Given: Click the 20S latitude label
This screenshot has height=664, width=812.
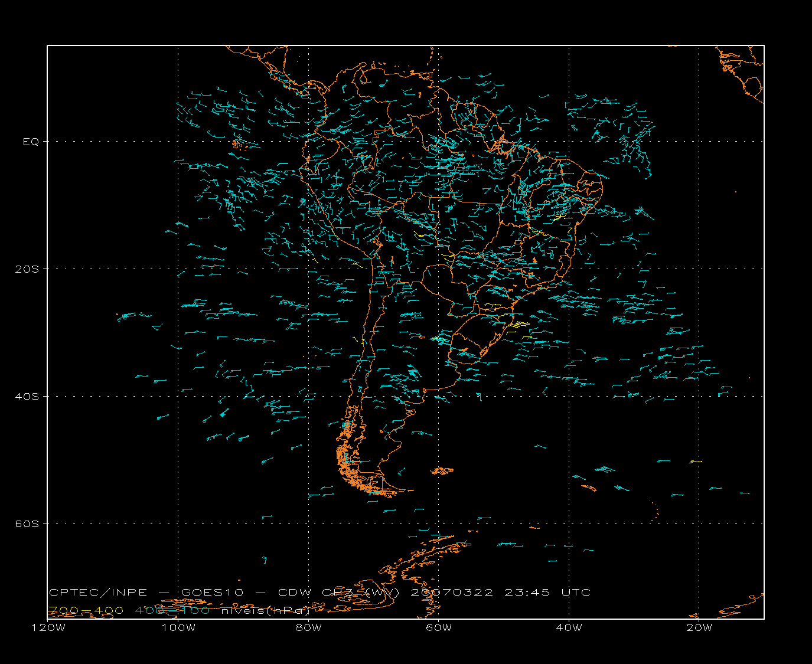Looking at the screenshot, I should pyautogui.click(x=27, y=269).
